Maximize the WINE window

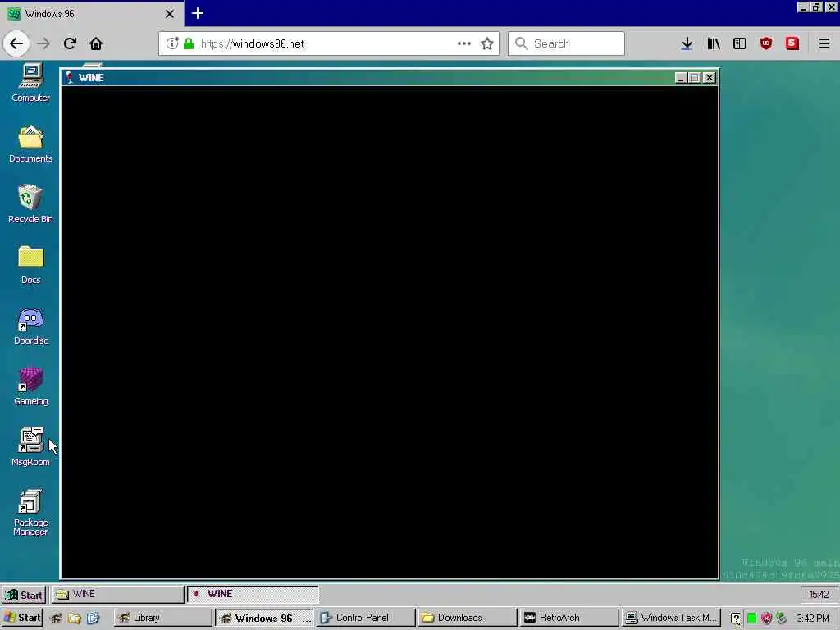click(695, 78)
